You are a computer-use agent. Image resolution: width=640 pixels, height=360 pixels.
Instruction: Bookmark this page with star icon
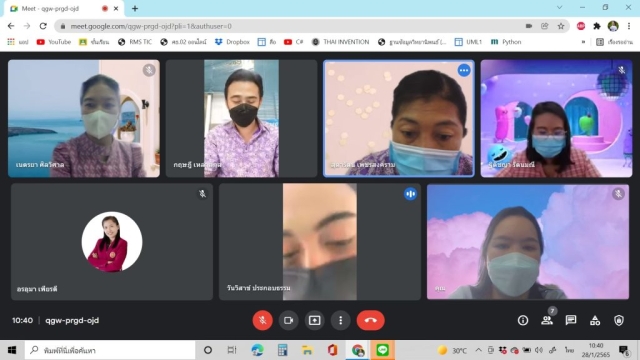(561, 26)
